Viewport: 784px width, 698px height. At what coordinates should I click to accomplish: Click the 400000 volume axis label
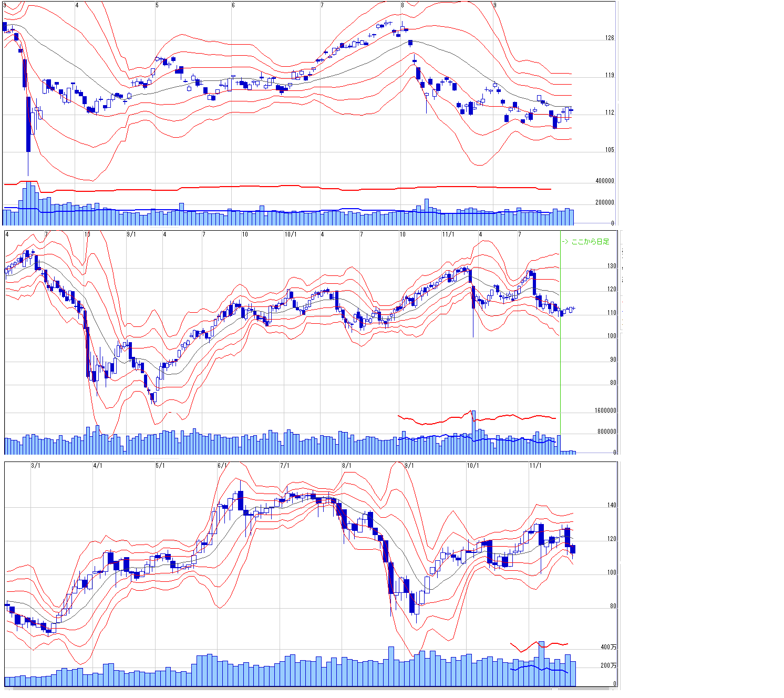point(605,181)
